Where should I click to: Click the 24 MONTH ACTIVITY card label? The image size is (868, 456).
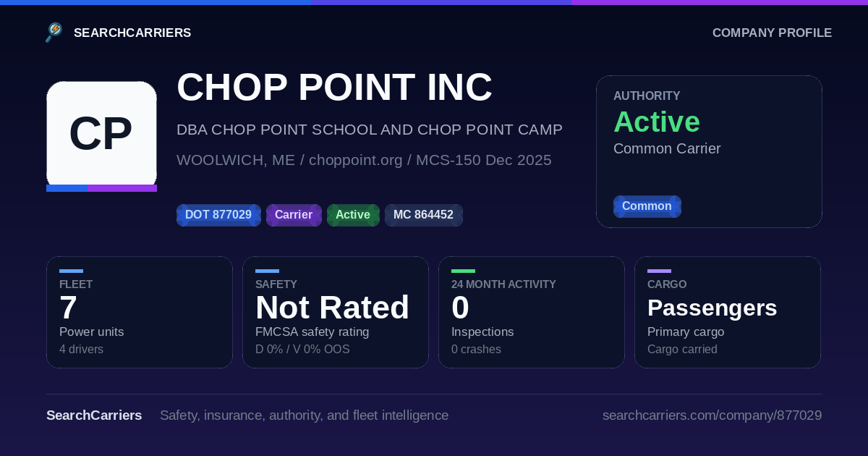[503, 284]
